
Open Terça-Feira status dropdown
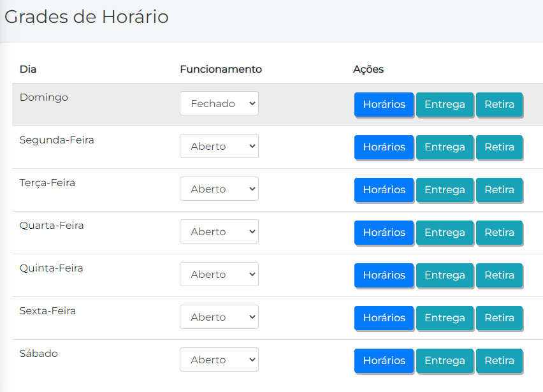pyautogui.click(x=219, y=189)
